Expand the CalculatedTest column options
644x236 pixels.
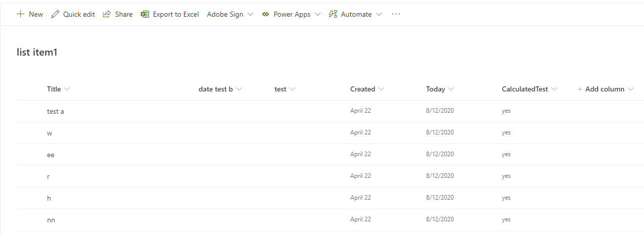pos(554,89)
